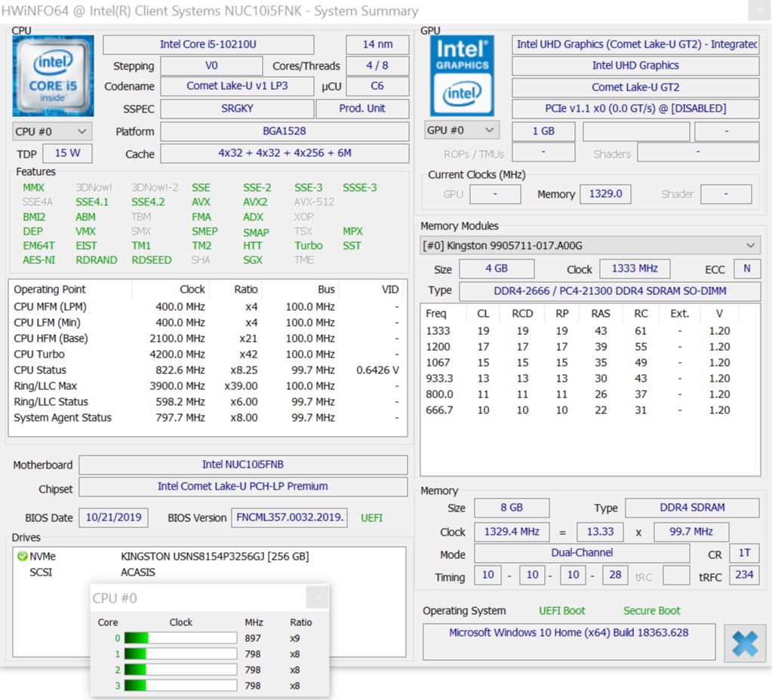Click the total Memory Size 8 GB field
772x700 pixels.
click(512, 508)
